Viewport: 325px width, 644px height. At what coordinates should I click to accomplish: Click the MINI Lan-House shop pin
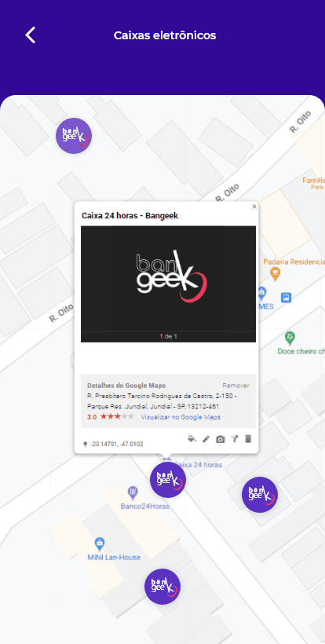point(100,543)
